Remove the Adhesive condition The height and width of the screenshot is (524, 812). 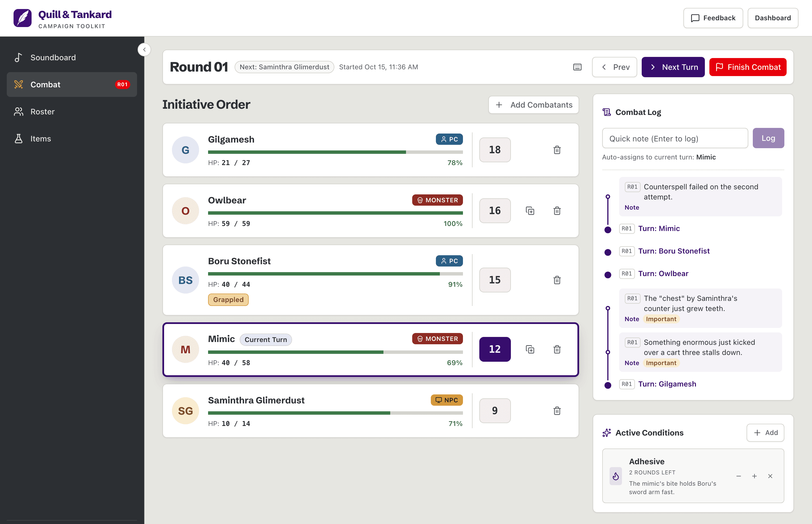click(x=770, y=476)
